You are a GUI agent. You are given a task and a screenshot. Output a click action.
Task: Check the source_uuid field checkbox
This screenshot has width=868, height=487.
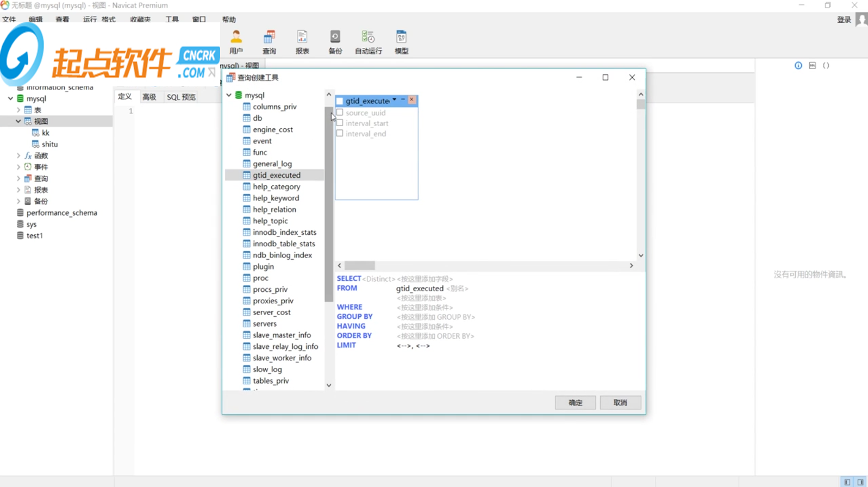point(340,113)
